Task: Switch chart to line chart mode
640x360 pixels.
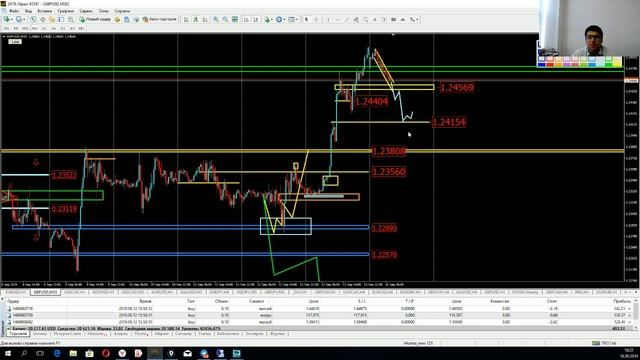Action: click(x=204, y=19)
